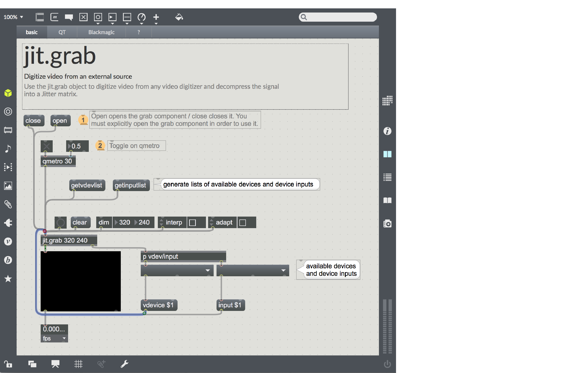Toggle presentation mode icon
This screenshot has height=373, width=588.
coord(55,364)
